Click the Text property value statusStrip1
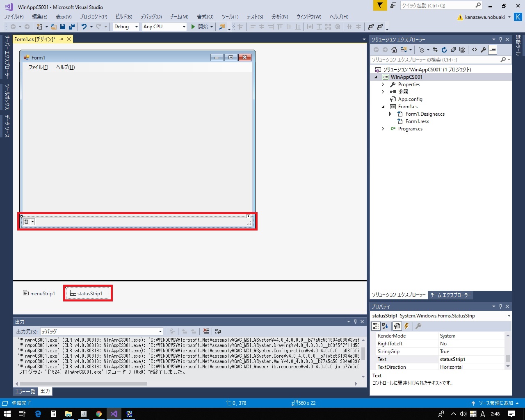525x420 pixels. [472, 359]
